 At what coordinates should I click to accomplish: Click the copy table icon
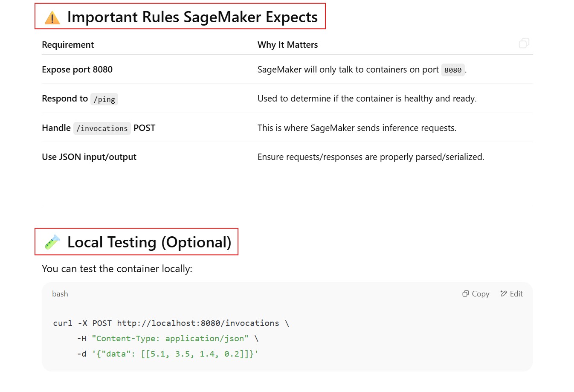(524, 43)
